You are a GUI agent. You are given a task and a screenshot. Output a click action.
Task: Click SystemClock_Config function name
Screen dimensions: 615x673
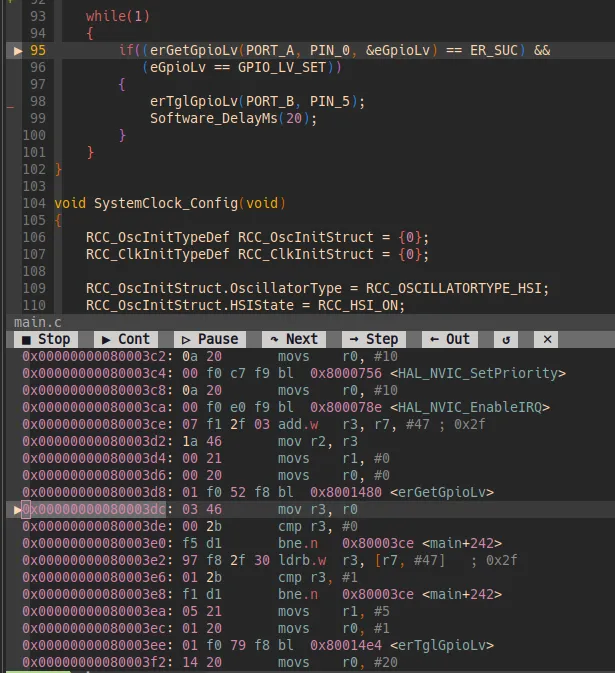click(166, 203)
